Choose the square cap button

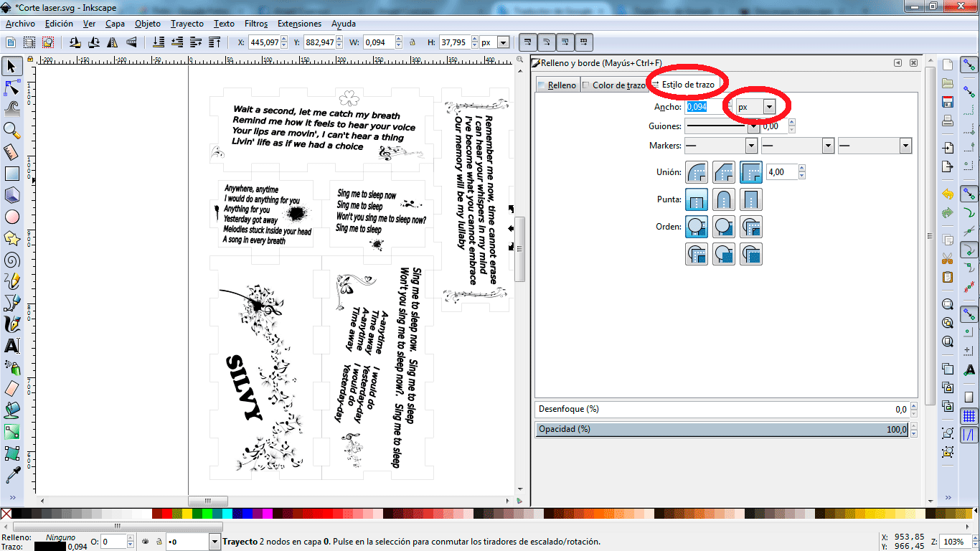(751, 199)
